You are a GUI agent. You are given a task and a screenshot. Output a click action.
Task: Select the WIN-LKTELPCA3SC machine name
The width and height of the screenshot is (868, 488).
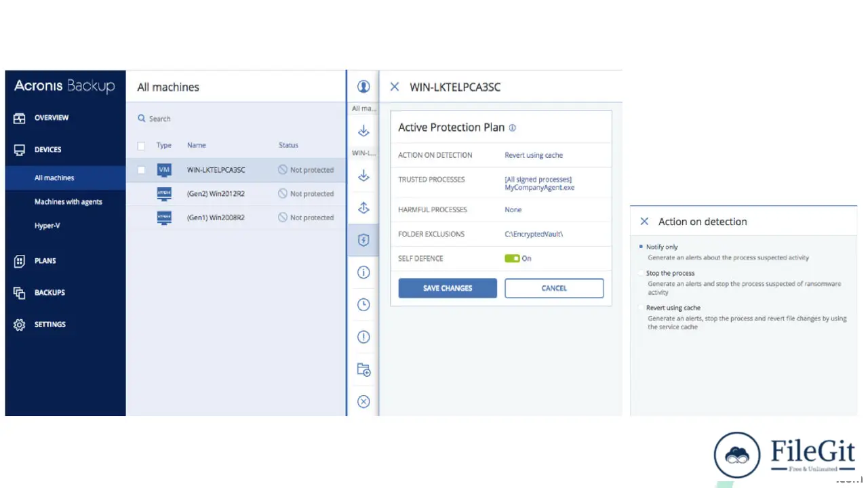click(216, 170)
